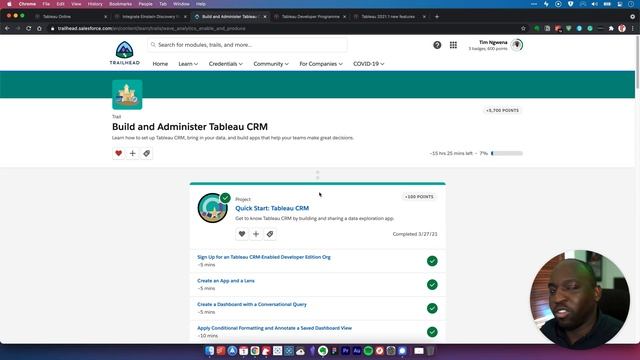Click the trail 7% progress bar
The height and width of the screenshot is (360, 640).
[x=507, y=153]
